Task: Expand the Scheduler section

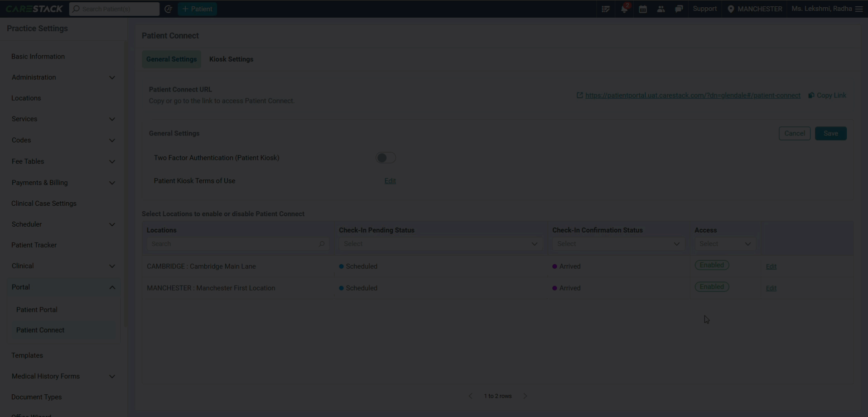Action: (63, 224)
